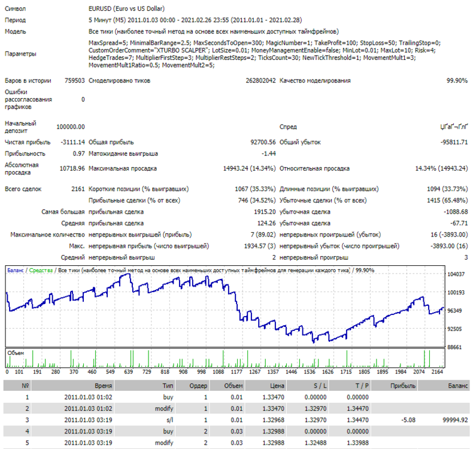Select the chart axis value 88661
476x449 pixels.
coord(455,347)
